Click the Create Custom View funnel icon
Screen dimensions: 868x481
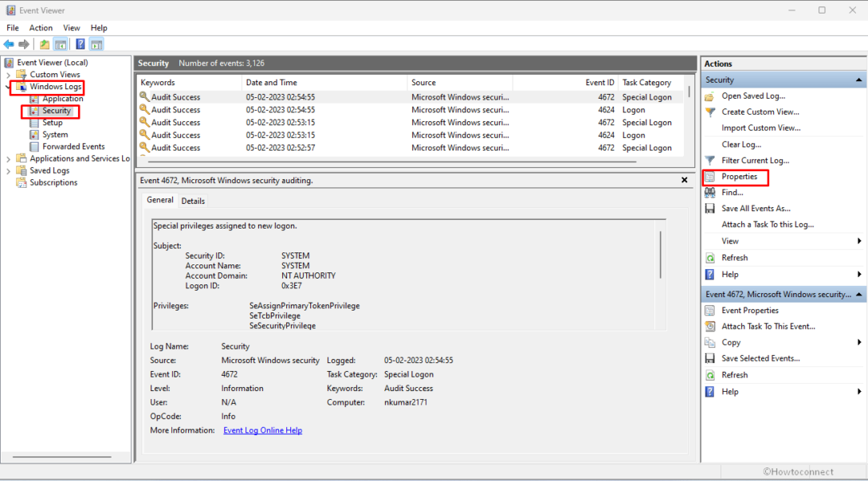coord(709,112)
